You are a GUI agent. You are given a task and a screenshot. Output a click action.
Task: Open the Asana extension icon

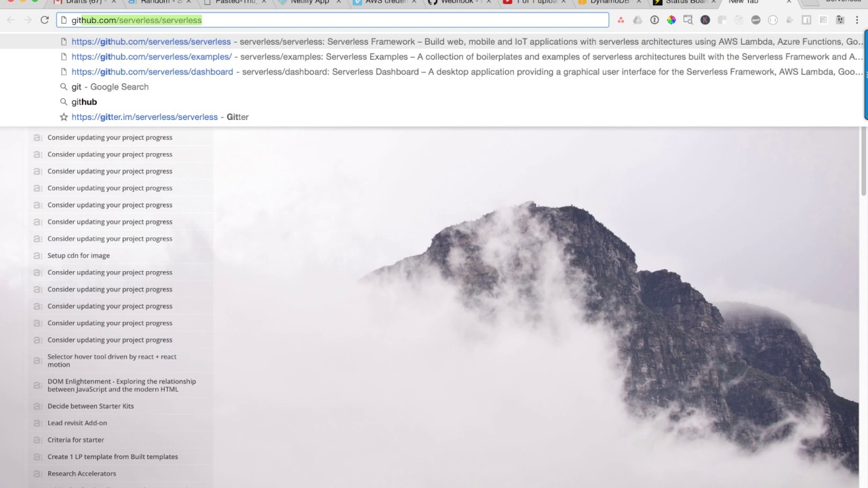(x=620, y=20)
